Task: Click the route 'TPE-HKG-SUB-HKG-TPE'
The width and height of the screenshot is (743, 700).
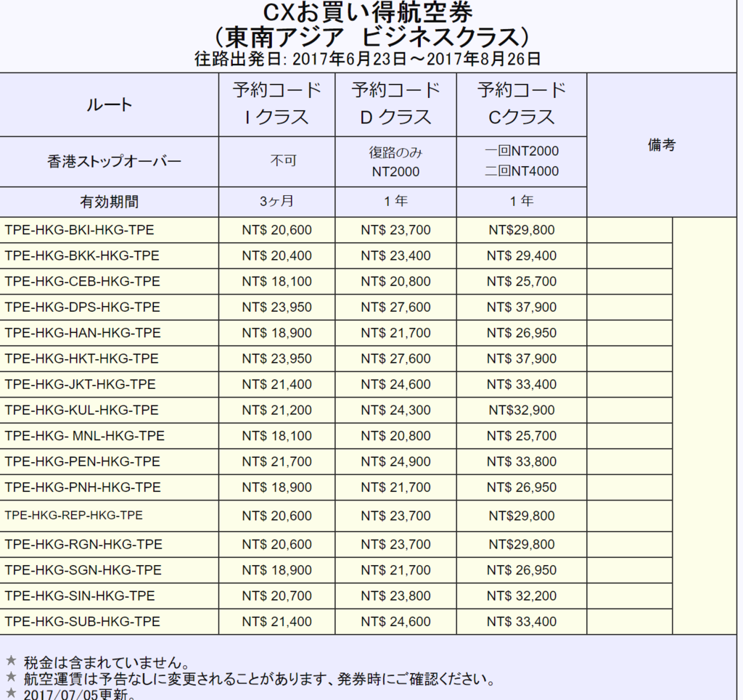Action: click(x=82, y=622)
